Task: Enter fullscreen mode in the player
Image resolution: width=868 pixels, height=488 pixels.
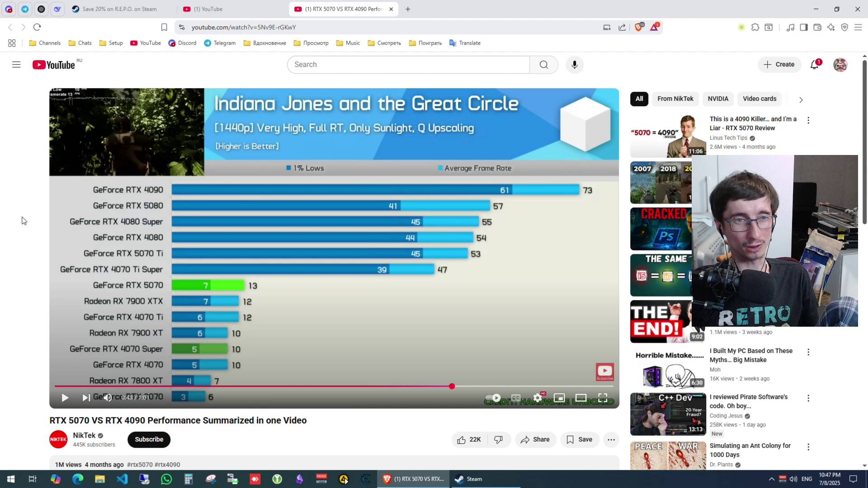Action: coord(603,398)
